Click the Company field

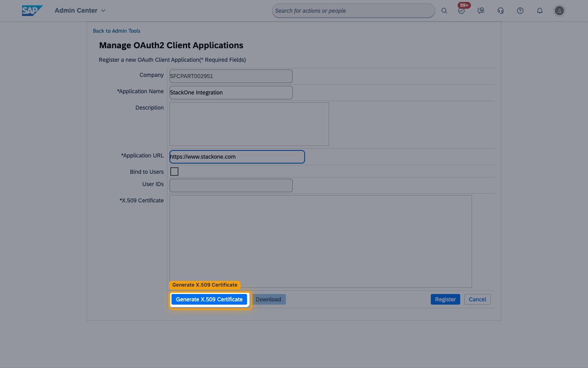click(x=231, y=76)
